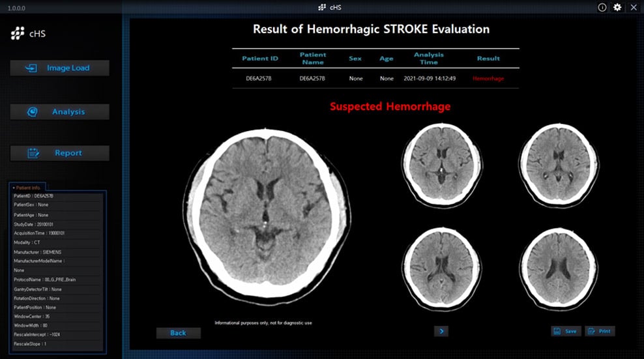This screenshot has height=359, width=644.
Task: Select the top-left CT slice thumbnail
Action: click(441, 160)
